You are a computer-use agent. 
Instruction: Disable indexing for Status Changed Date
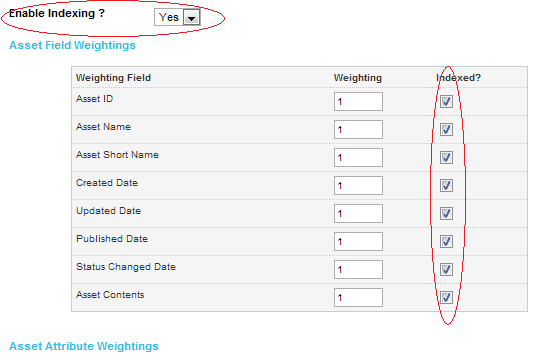point(446,270)
